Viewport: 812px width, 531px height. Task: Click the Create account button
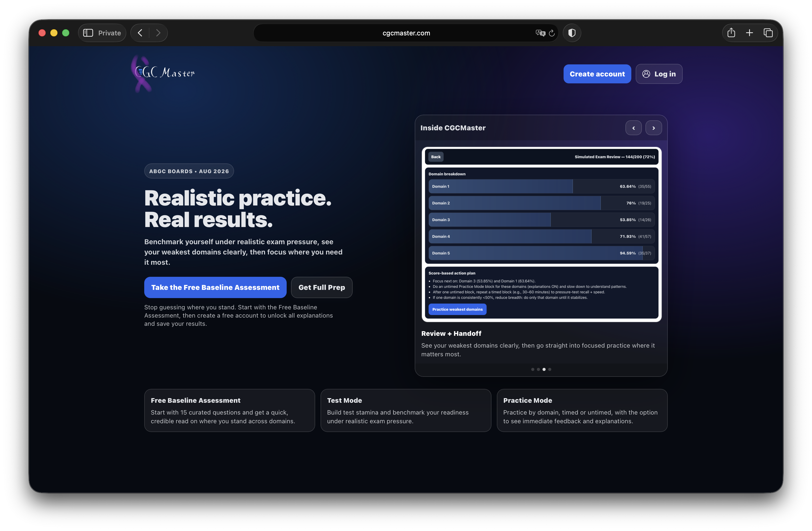[x=597, y=74]
